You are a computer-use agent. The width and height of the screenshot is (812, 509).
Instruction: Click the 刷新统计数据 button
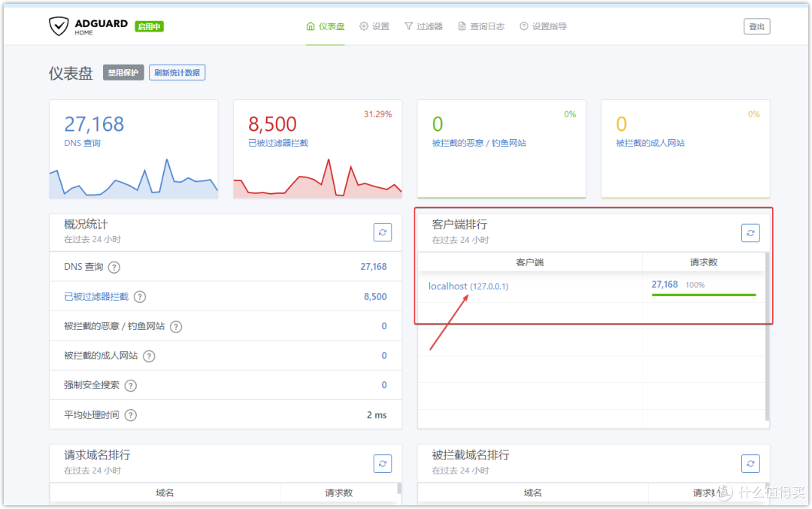point(177,72)
